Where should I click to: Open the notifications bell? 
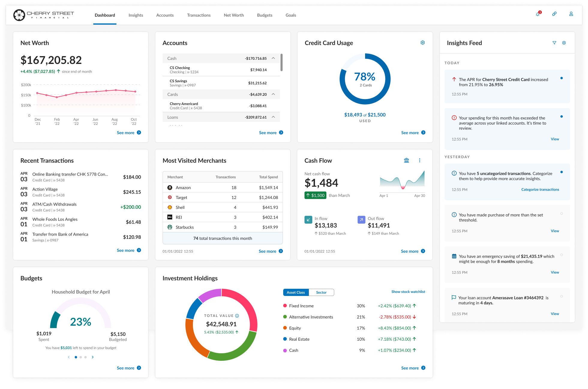538,14
